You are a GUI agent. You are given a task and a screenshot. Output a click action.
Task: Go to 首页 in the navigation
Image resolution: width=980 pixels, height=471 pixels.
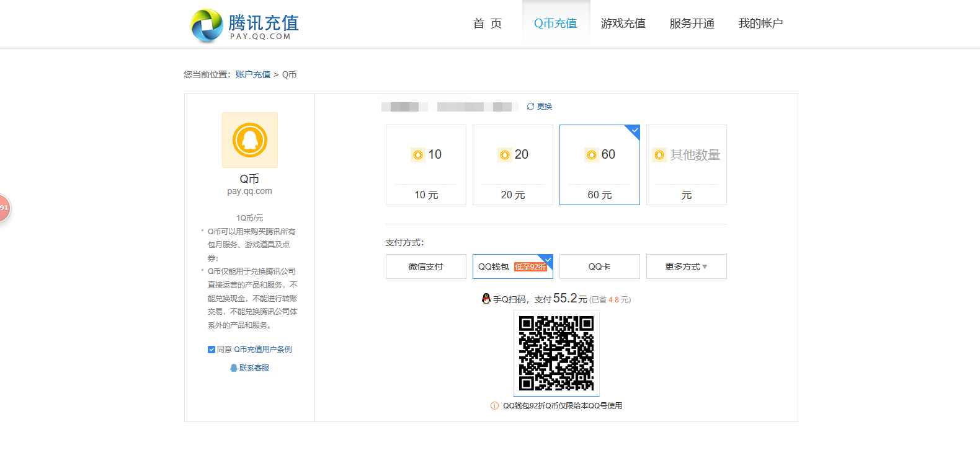[x=488, y=24]
